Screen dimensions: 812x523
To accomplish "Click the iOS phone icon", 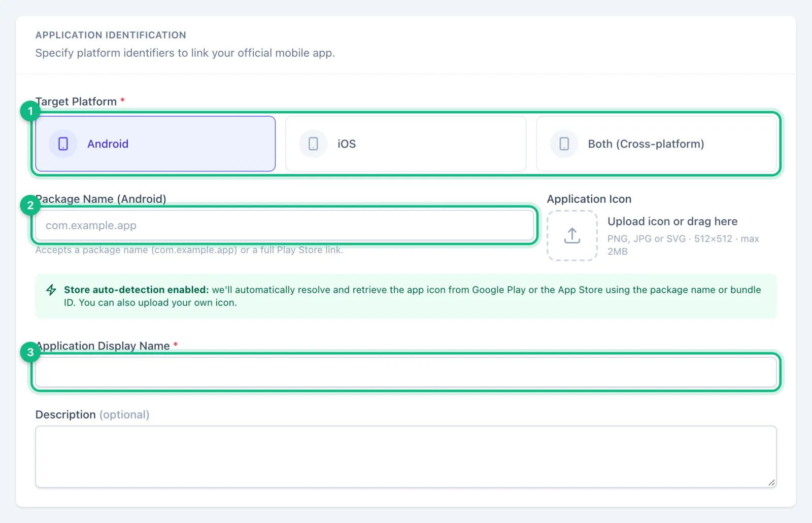I will click(313, 144).
